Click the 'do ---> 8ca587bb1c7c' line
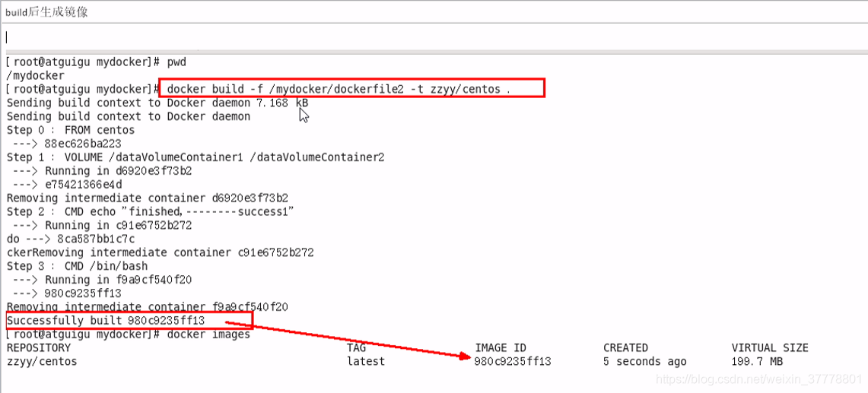868x393 pixels. pos(71,239)
